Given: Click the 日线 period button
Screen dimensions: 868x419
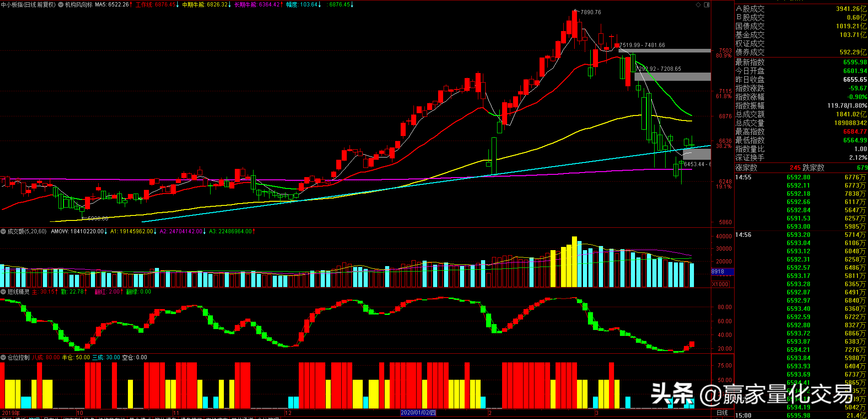Looking at the screenshot, I should coord(722,413).
